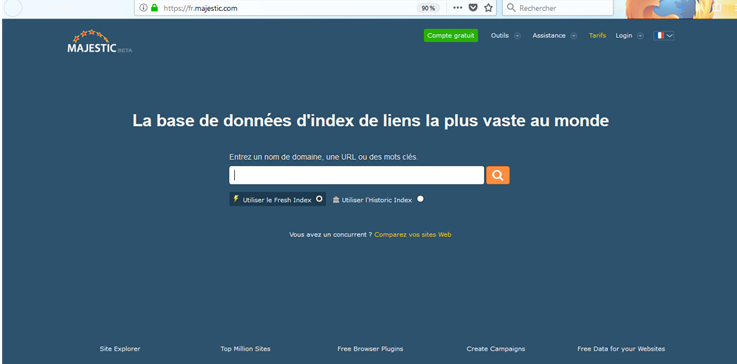The image size is (737, 364).
Task: Open the Create Campaigns link
Action: click(x=496, y=349)
